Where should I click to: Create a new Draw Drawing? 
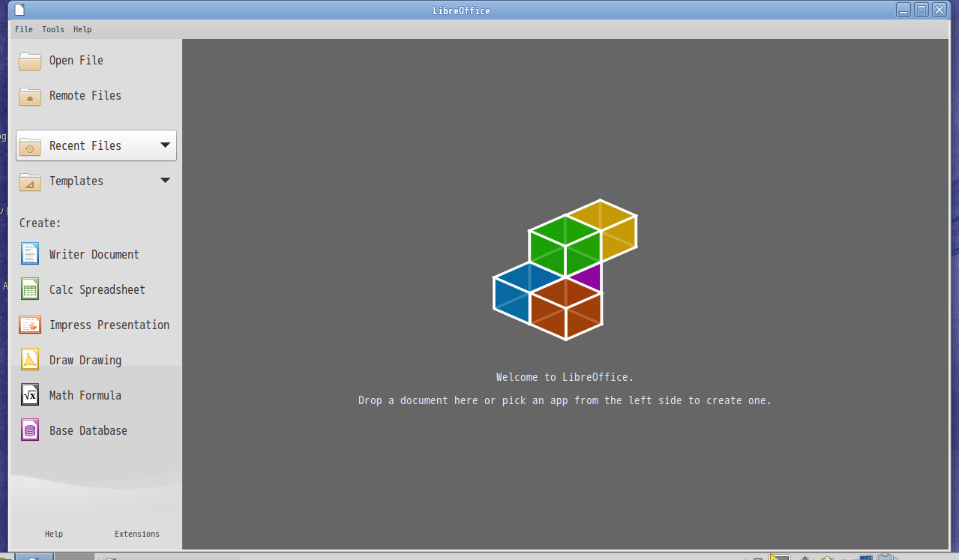[96, 360]
